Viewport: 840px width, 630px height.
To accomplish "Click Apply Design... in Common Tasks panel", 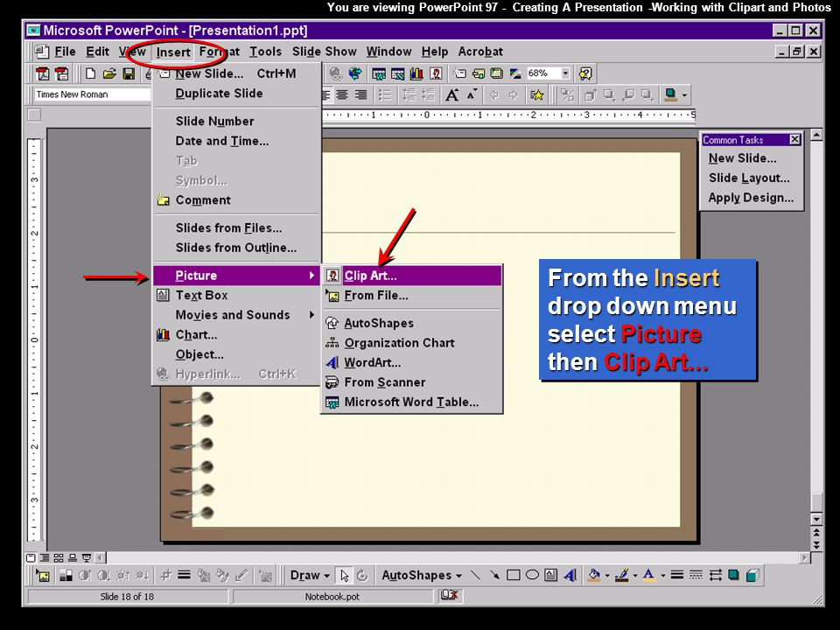I will (751, 198).
